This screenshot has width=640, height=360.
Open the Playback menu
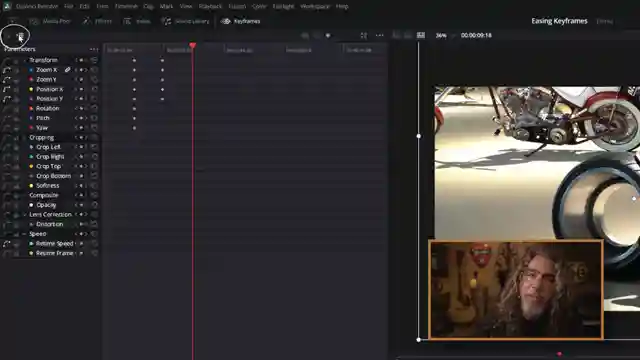(210, 7)
